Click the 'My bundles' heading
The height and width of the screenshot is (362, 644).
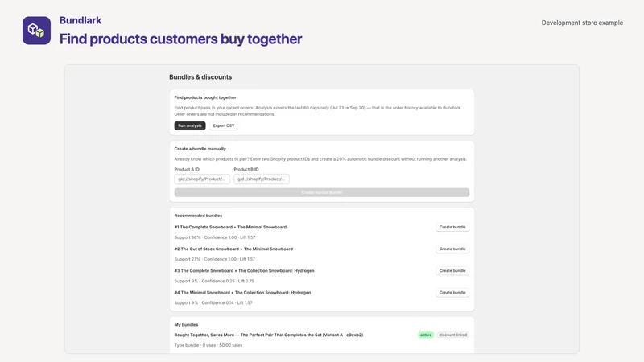(186, 325)
